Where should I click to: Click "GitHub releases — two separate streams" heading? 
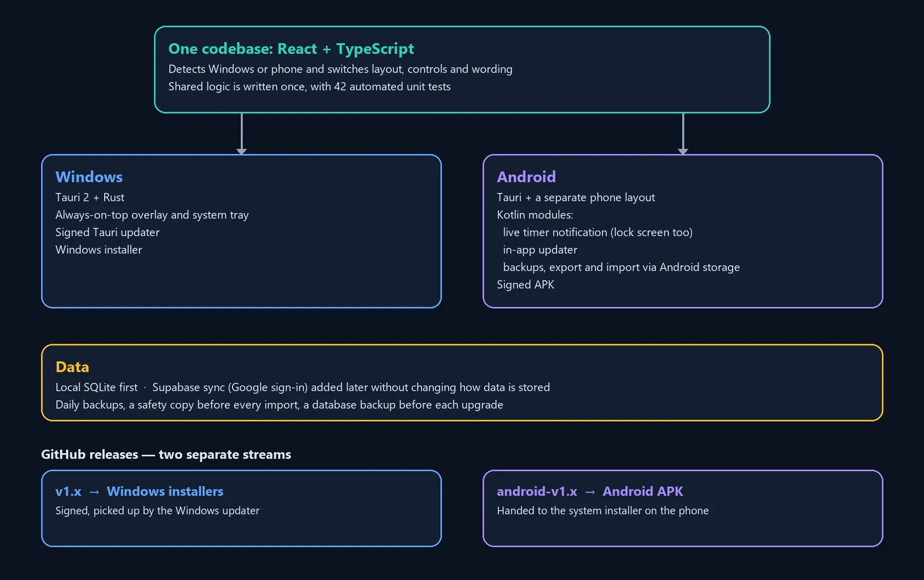166,455
